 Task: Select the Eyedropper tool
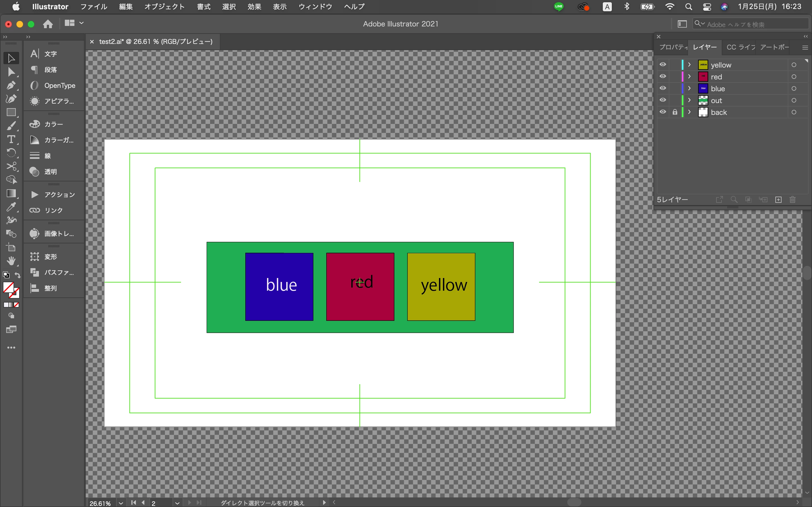pyautogui.click(x=11, y=207)
